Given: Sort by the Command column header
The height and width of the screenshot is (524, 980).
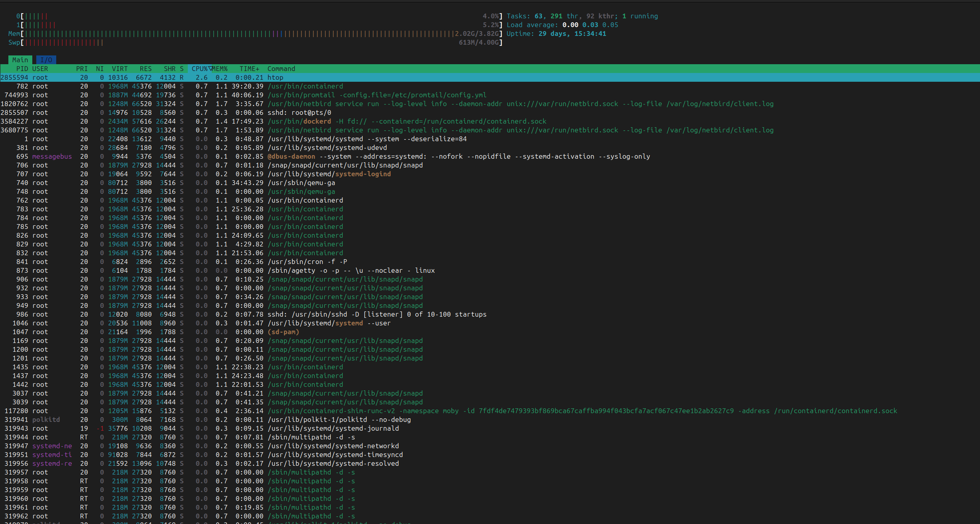Looking at the screenshot, I should tap(281, 69).
